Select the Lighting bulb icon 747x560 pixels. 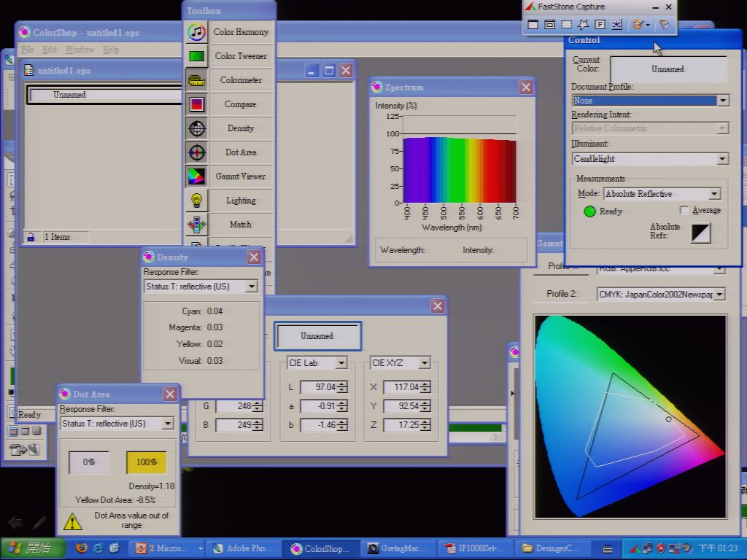coord(196,201)
